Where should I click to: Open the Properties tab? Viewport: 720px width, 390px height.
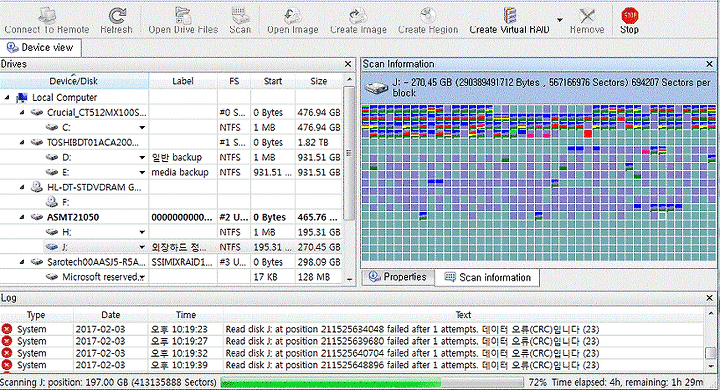click(x=398, y=277)
